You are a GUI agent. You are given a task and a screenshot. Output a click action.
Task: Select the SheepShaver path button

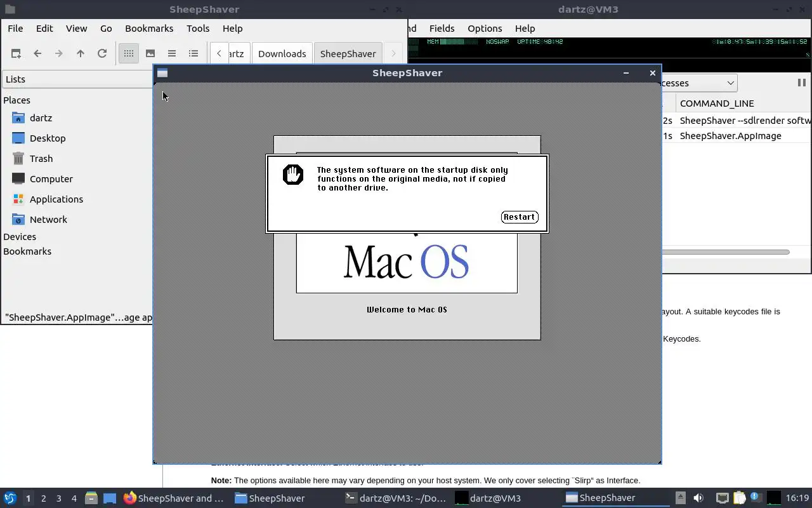point(348,53)
